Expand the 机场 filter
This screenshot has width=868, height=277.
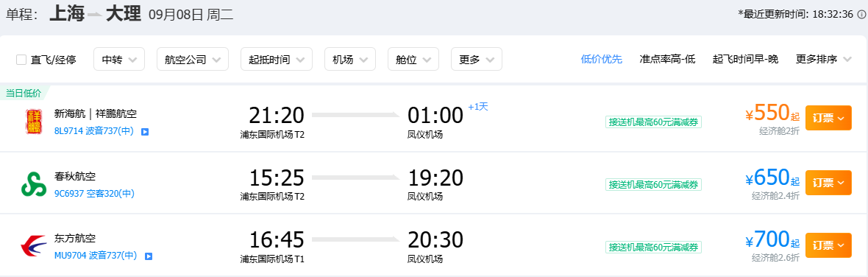pyautogui.click(x=350, y=59)
